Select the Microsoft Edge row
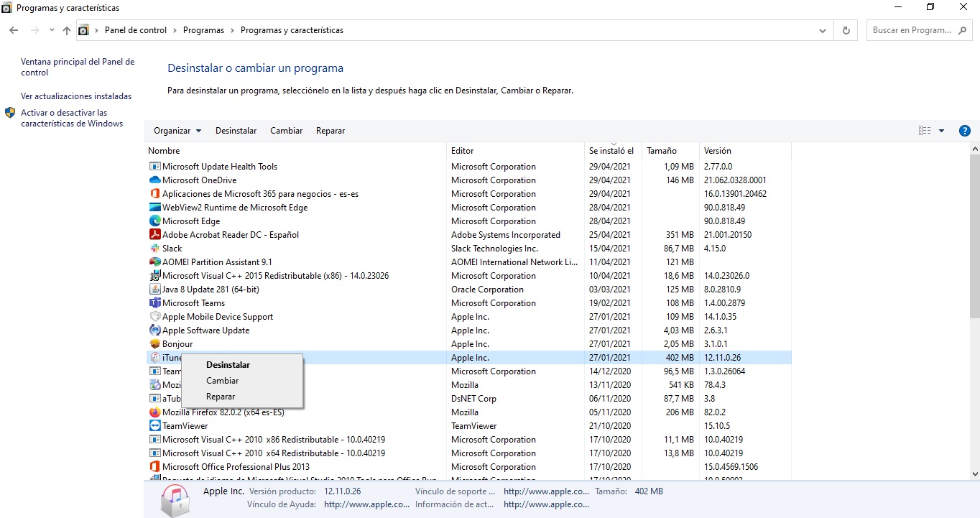This screenshot has height=518, width=980. click(468, 221)
